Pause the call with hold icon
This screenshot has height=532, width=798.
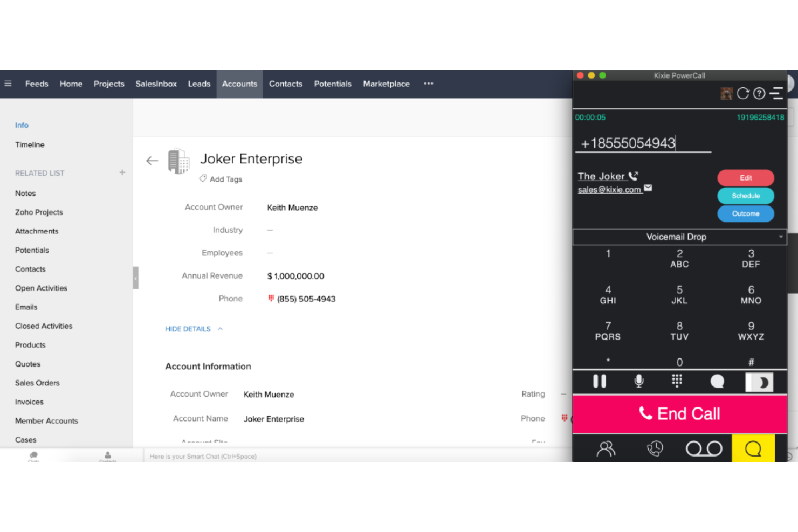[x=600, y=382]
